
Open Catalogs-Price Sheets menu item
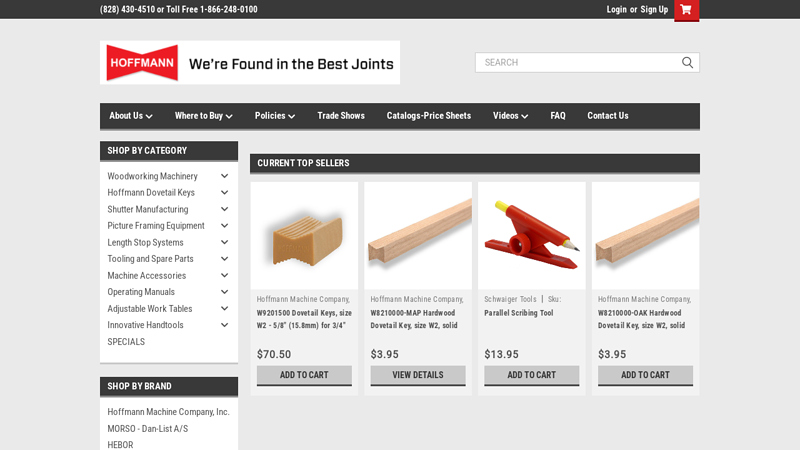tap(428, 116)
